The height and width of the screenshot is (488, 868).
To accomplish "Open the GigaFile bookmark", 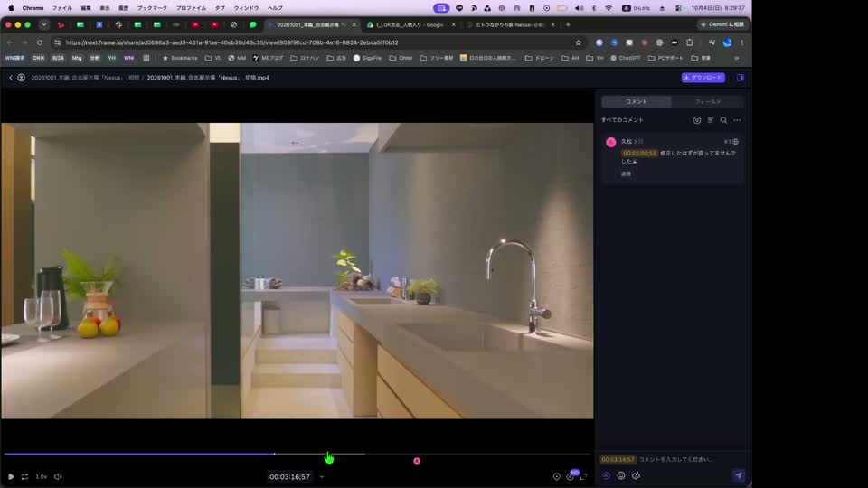I will click(x=367, y=58).
